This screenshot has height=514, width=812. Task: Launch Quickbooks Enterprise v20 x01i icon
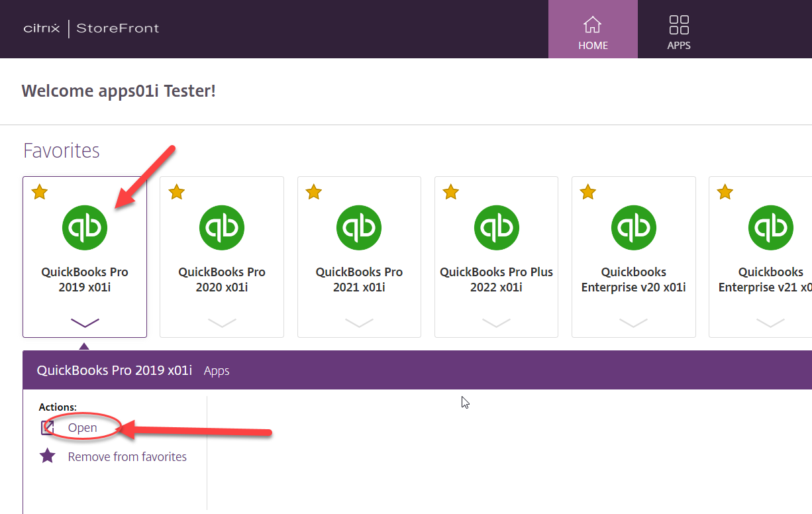633,228
